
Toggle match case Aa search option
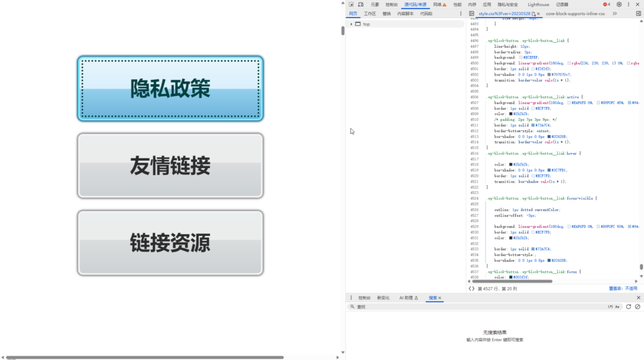pos(618,307)
